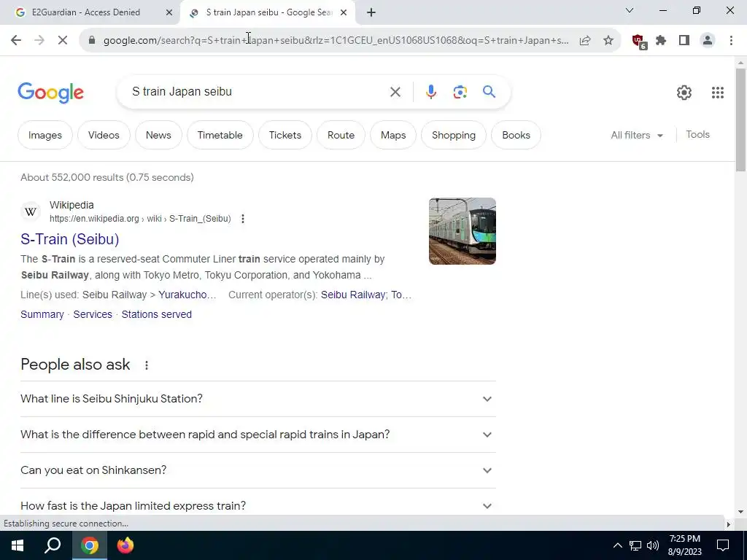Open the uBlock Origin extension icon
Screen dimensions: 747x560
tap(639, 42)
